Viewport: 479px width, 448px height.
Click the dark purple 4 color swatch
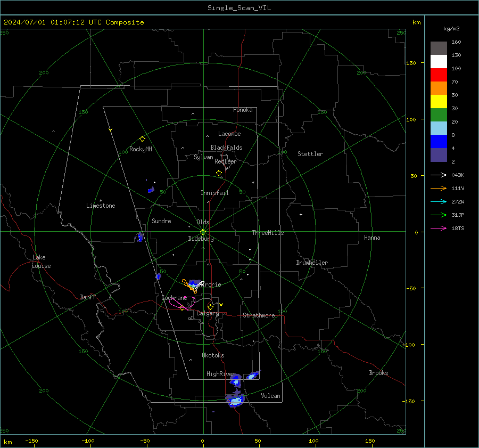439,154
